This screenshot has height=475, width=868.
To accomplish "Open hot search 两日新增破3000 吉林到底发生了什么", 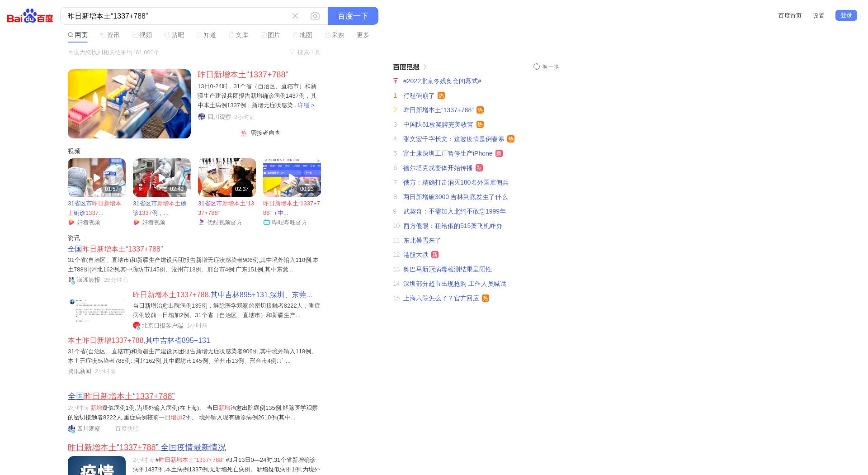I will point(455,197).
